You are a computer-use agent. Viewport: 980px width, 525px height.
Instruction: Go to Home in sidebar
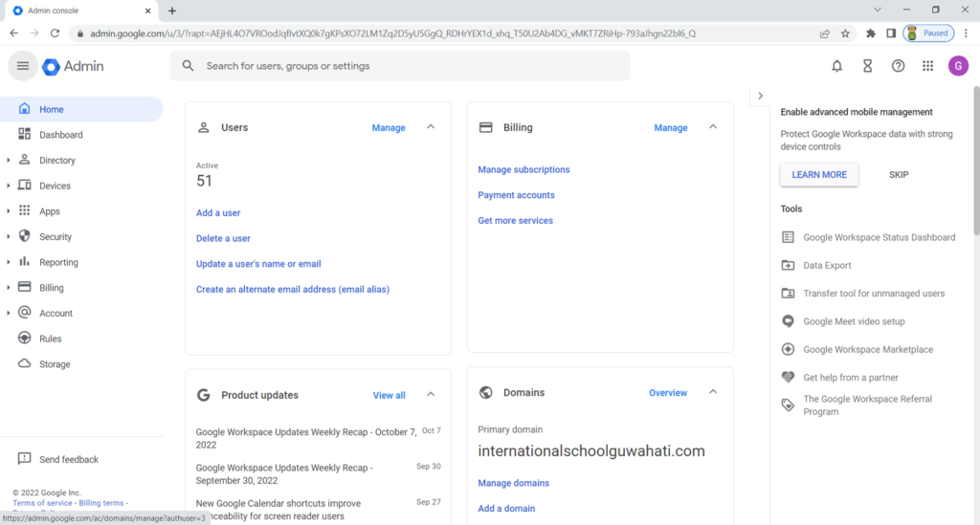(81, 109)
